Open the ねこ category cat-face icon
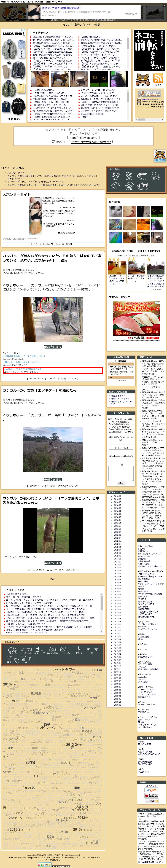167x868 pixels. pyautogui.click(x=116, y=176)
